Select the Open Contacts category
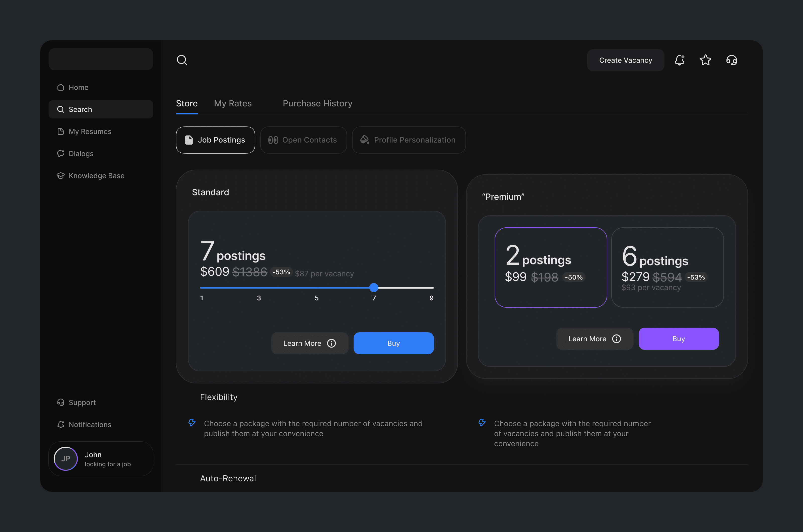 pos(303,140)
